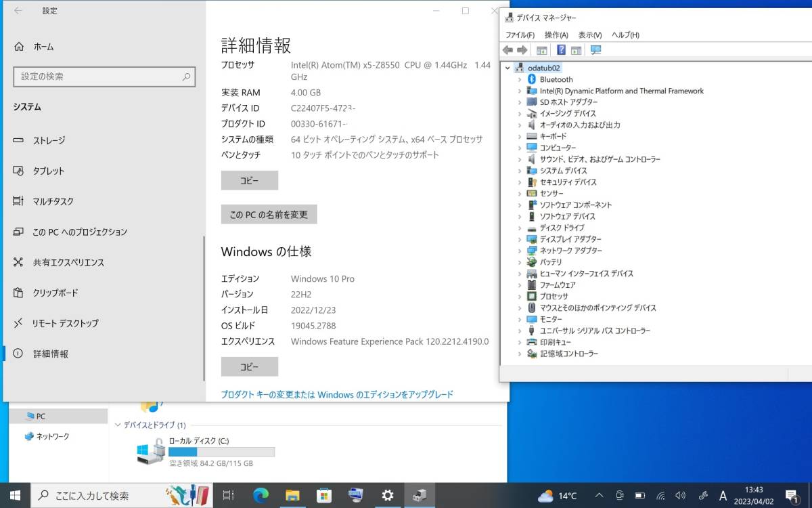Expand the プロセッサ node
Viewport: 812px width, 508px height.
[520, 297]
